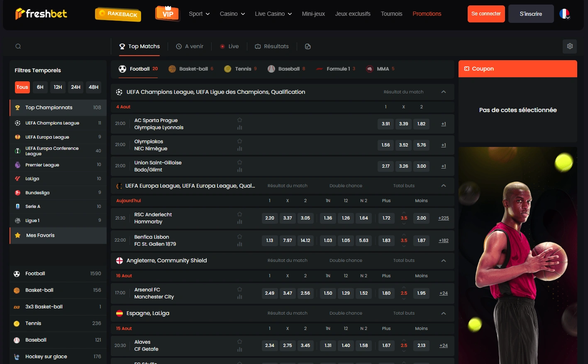Select the MMA sport tab
Screen dimensions: 588x364
pyautogui.click(x=381, y=69)
